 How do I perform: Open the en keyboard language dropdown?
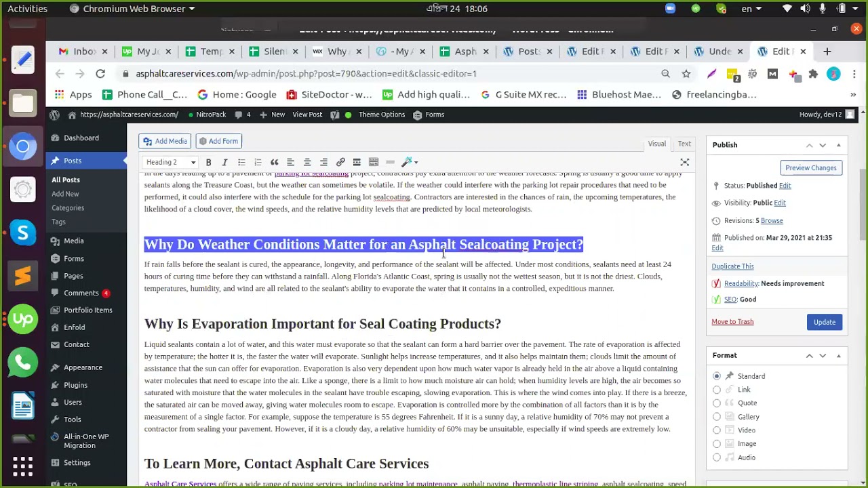[753, 9]
